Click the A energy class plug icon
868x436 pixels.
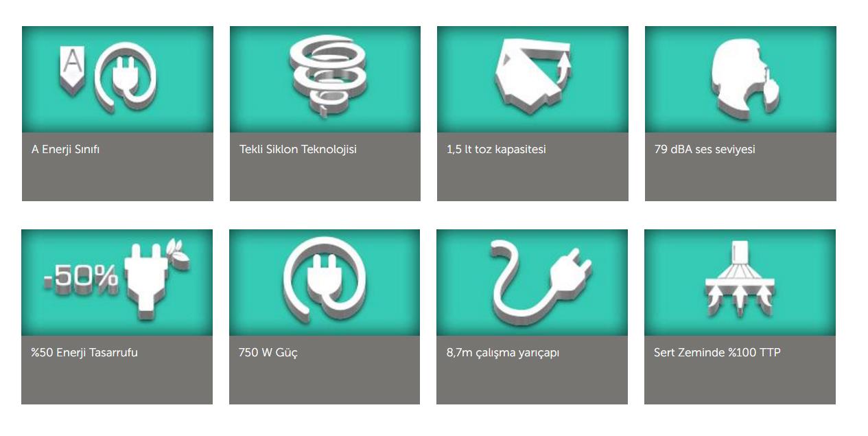click(x=126, y=79)
